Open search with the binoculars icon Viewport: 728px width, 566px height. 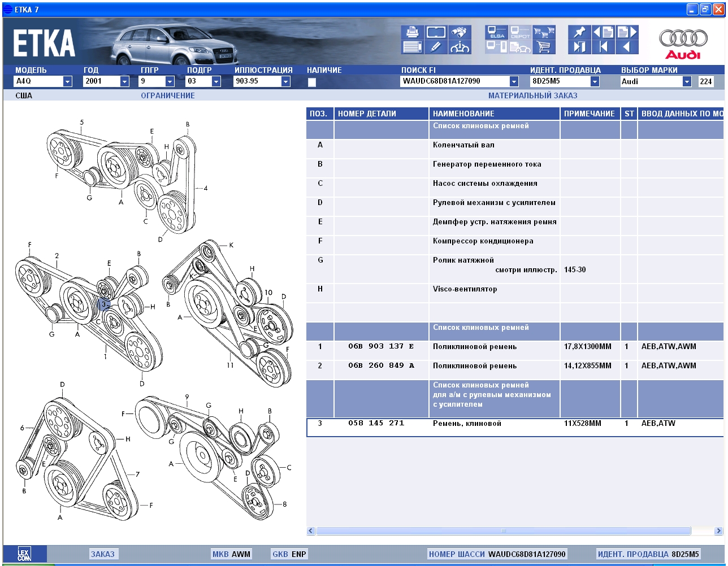coord(460,32)
